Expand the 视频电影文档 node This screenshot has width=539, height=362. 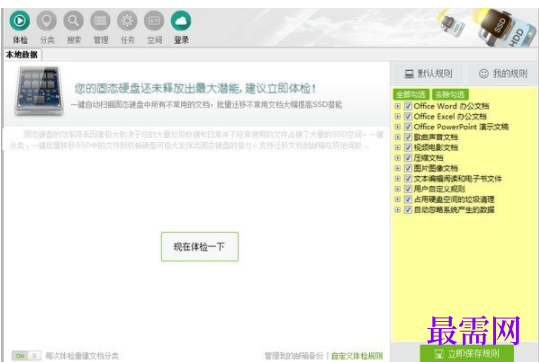(398, 147)
